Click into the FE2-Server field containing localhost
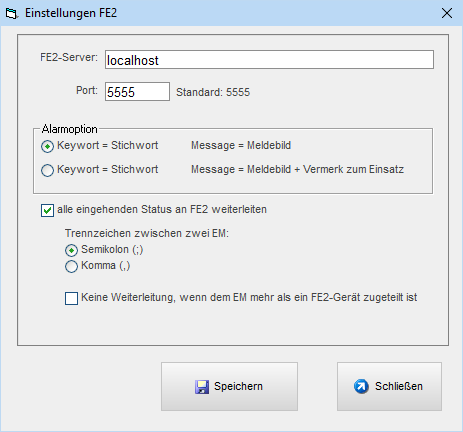 [269, 60]
